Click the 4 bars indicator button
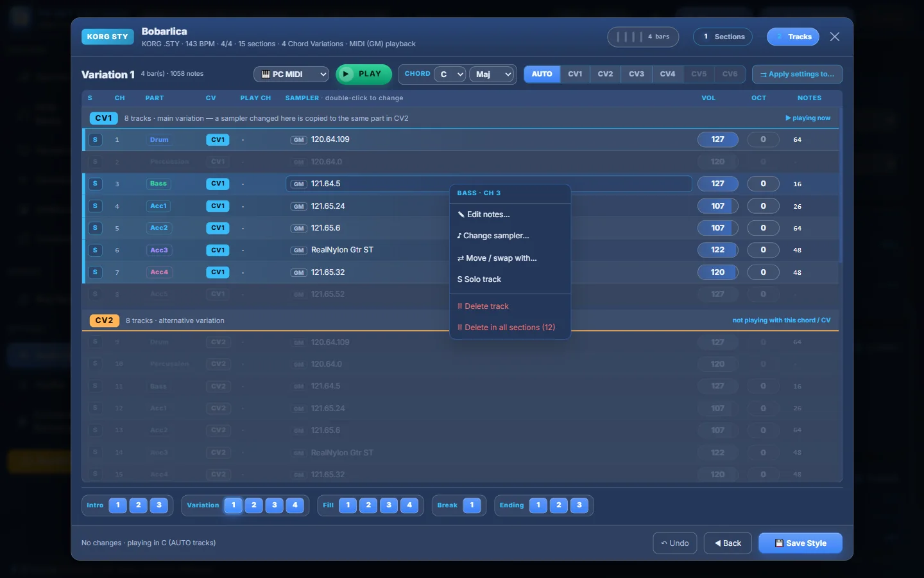 pos(643,37)
